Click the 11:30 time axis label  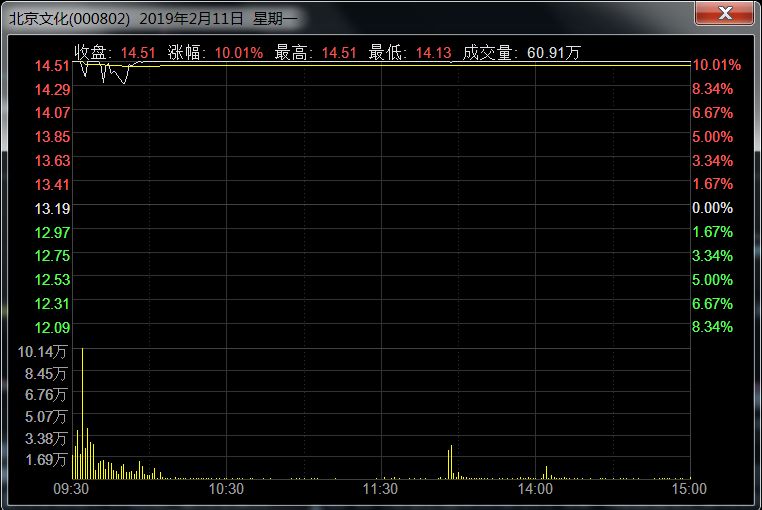(x=380, y=490)
